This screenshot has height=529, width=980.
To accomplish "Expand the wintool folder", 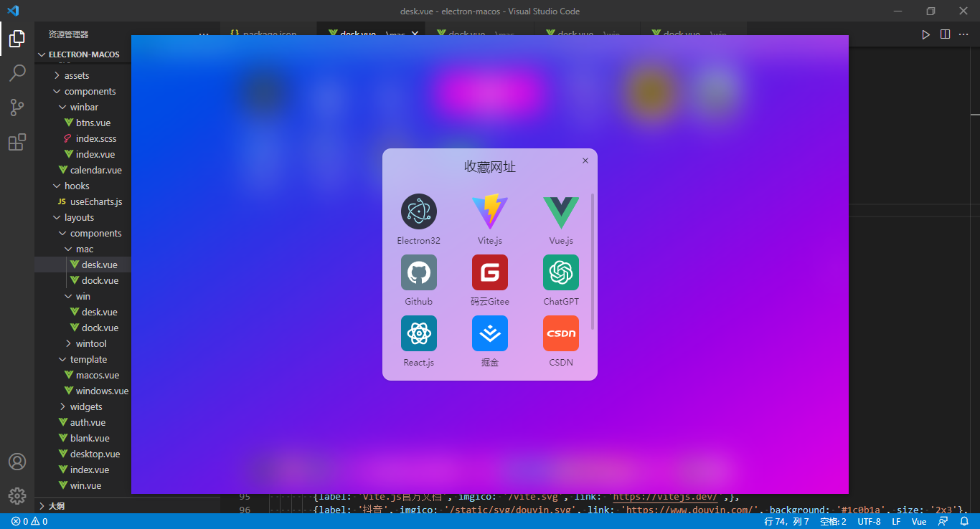I will (90, 343).
